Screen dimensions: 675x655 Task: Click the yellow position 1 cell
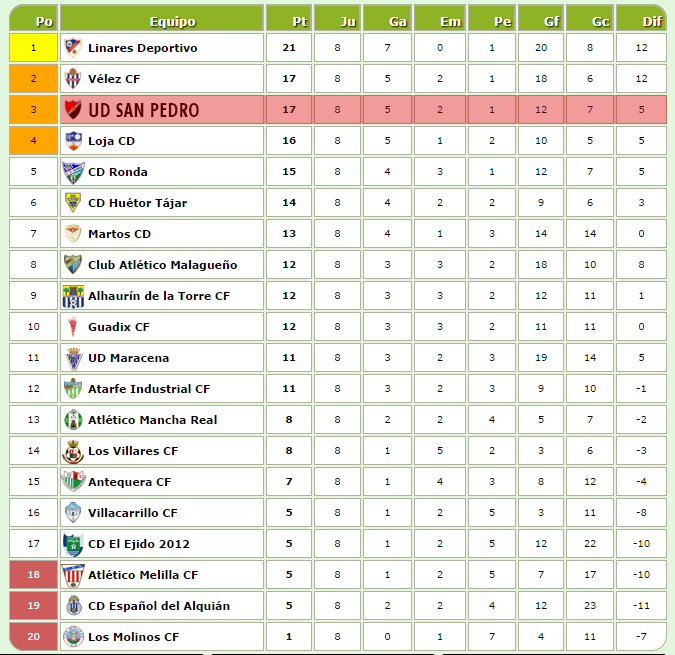pos(34,47)
